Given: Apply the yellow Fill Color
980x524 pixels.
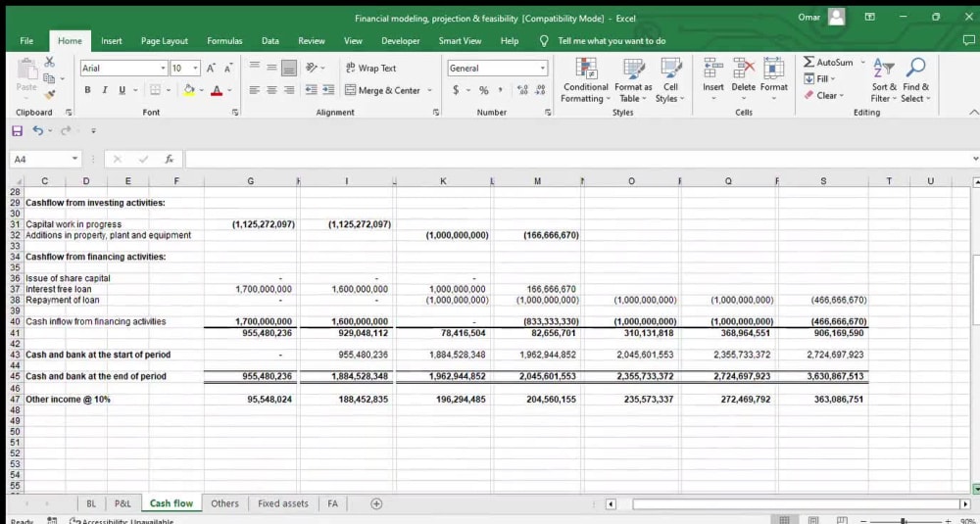Looking at the screenshot, I should 189,90.
